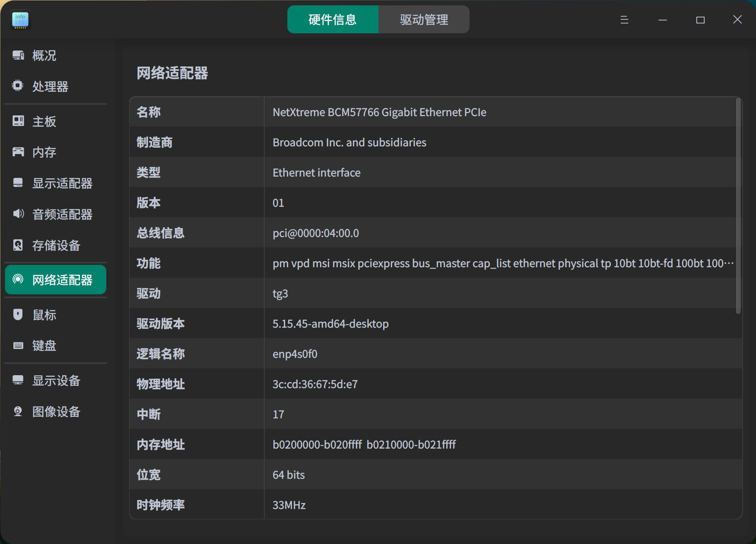The image size is (756, 544).
Task: Open 存储设备 (Storage devices) info
Action: click(x=56, y=245)
